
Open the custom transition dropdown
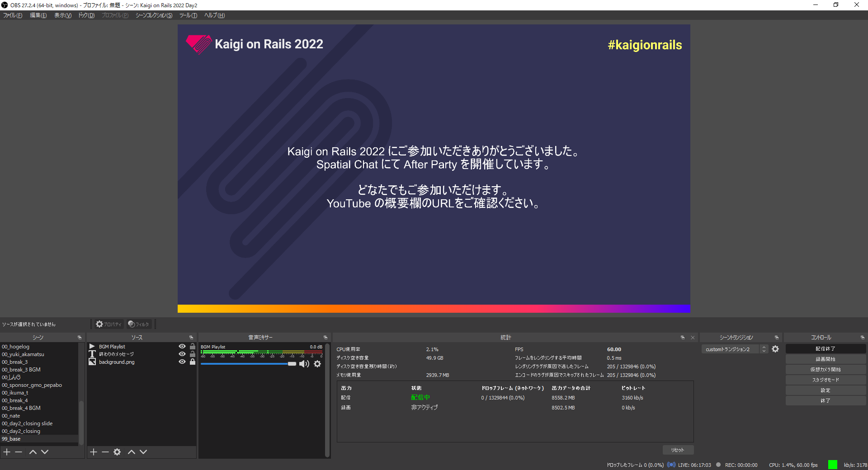coord(735,349)
